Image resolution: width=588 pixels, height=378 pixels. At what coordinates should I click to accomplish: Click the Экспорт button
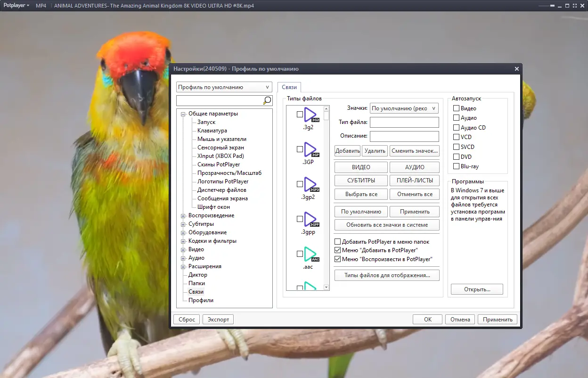218,319
